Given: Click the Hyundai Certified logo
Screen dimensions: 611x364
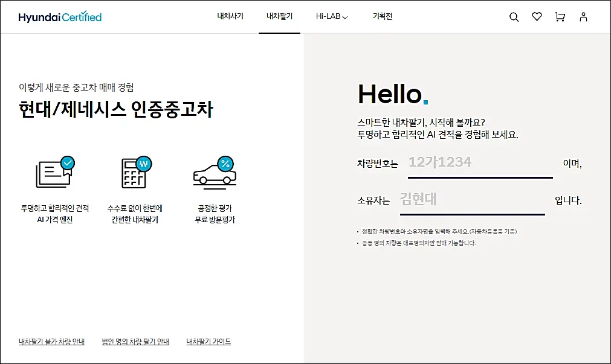Looking at the screenshot, I should click(x=59, y=16).
